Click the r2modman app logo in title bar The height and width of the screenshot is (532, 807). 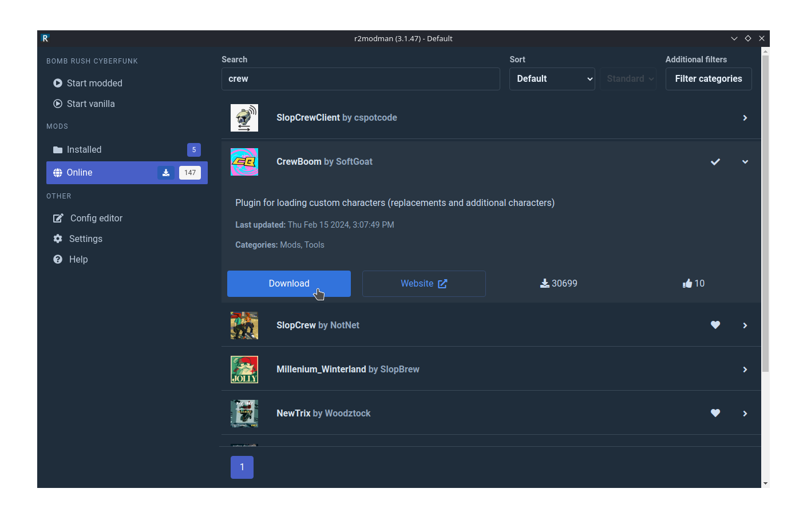click(x=45, y=38)
